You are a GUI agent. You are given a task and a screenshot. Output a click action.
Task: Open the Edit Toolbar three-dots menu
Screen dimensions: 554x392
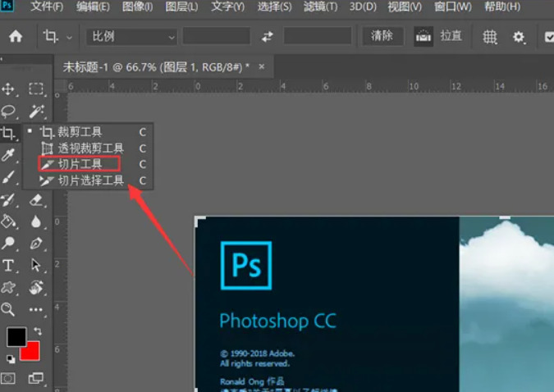coord(35,310)
